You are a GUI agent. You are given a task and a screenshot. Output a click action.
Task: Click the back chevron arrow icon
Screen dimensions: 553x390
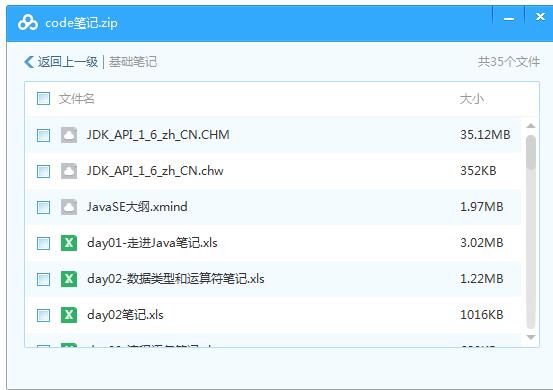tap(29, 62)
